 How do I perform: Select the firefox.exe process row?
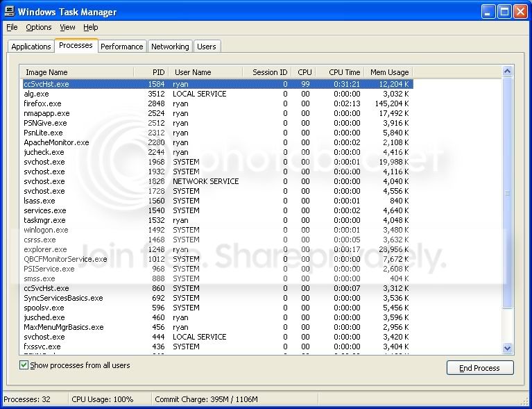tap(218, 103)
